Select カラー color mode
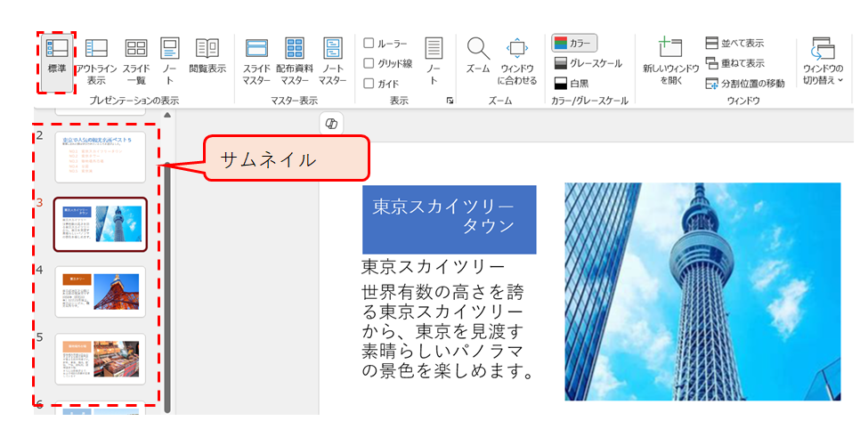This screenshot has height=421, width=868. [574, 43]
